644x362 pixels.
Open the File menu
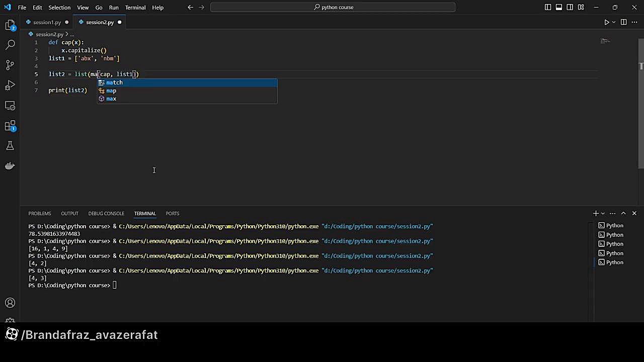click(22, 7)
